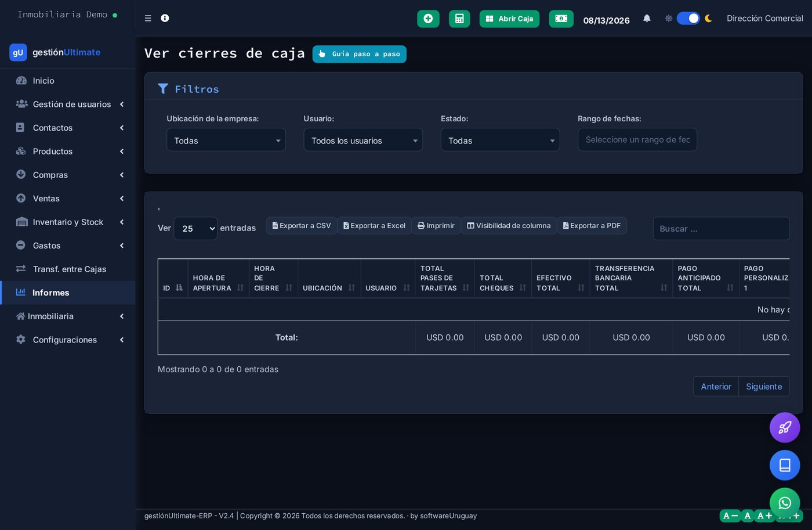
Task: Open Visibilidad de columna options
Action: pos(509,225)
